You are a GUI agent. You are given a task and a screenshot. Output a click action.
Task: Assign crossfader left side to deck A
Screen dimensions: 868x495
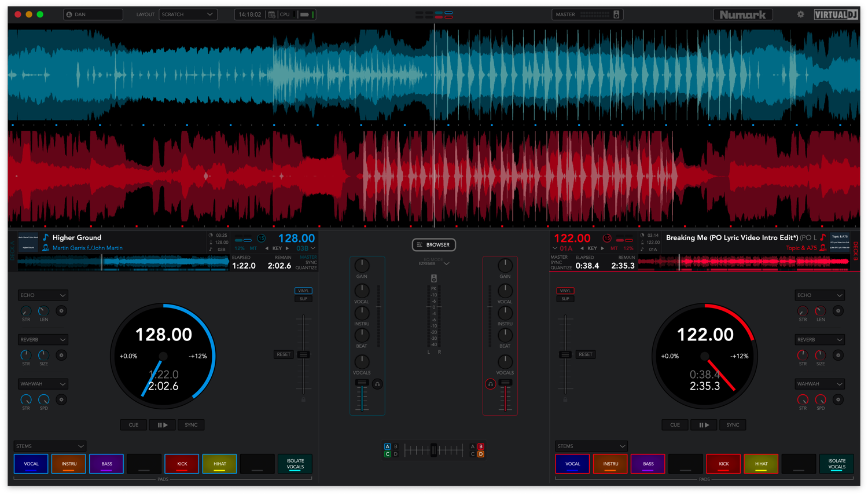(388, 446)
